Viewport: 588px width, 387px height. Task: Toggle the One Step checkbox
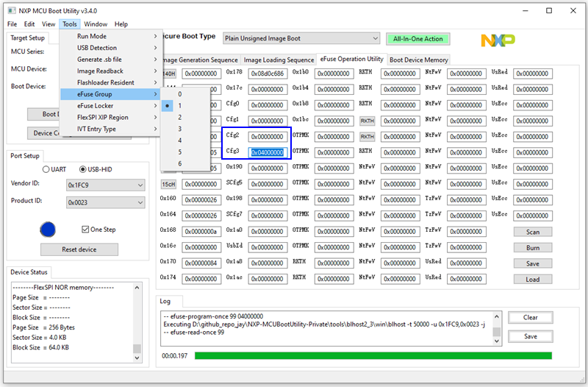click(x=85, y=230)
